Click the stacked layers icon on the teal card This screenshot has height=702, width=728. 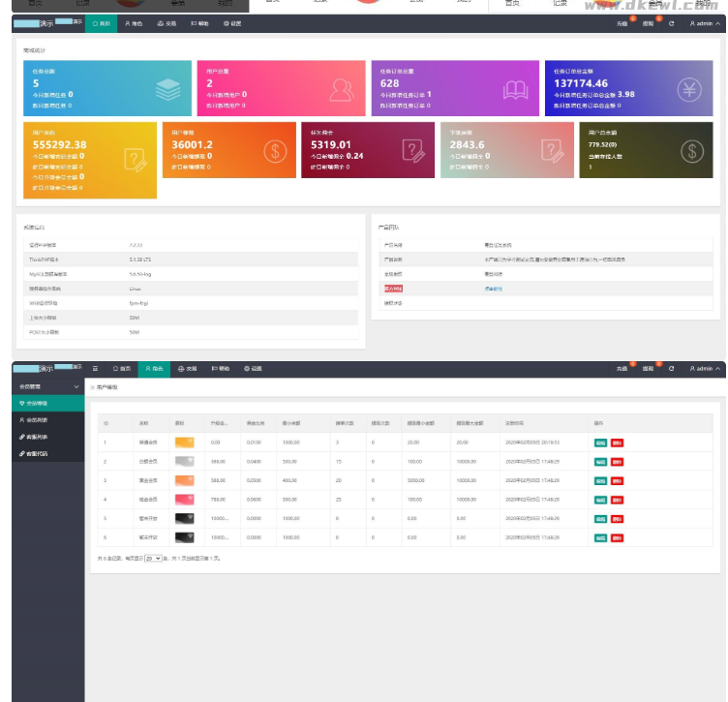tap(167, 89)
